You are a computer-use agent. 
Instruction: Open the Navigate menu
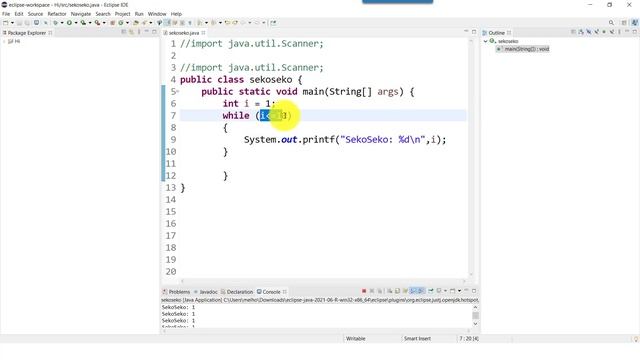tap(81, 14)
